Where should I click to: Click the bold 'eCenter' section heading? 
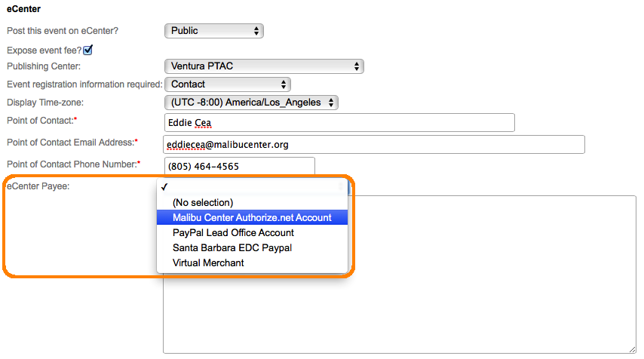coord(23,9)
